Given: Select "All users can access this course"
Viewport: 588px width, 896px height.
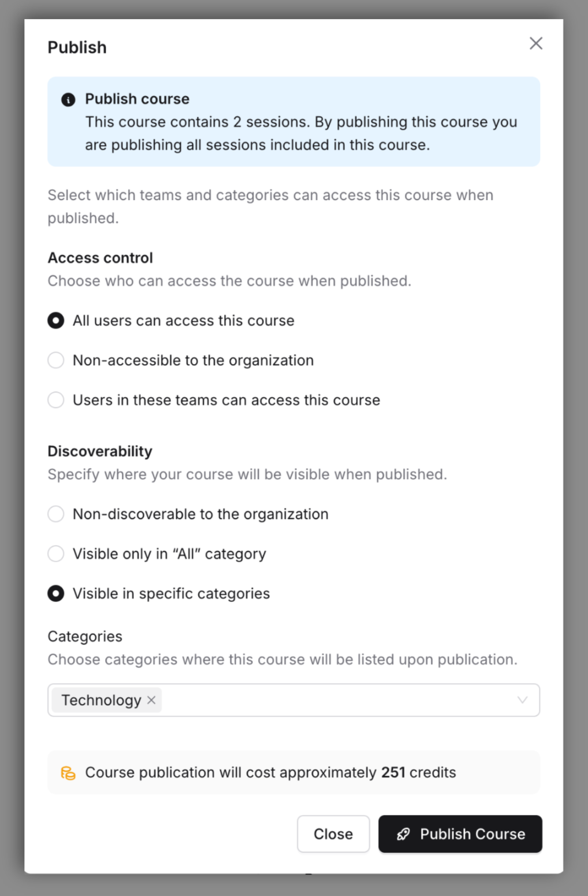Looking at the screenshot, I should tap(55, 320).
